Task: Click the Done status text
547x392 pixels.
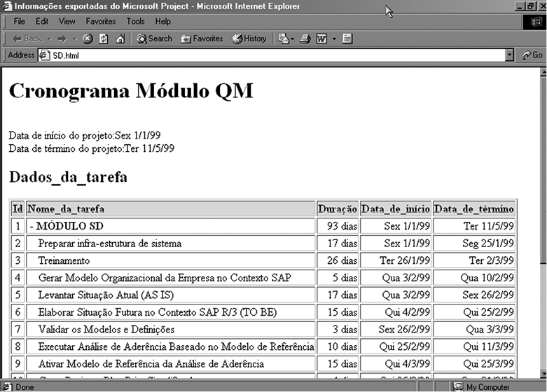Action: tap(25, 387)
